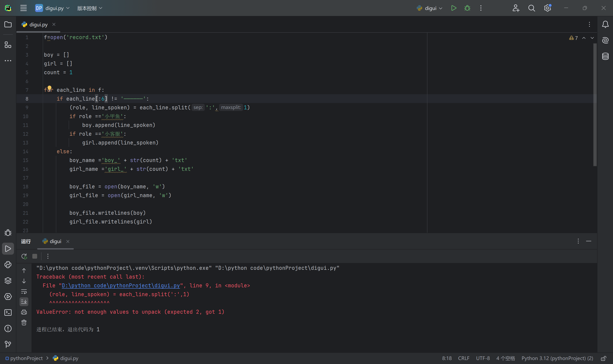Open Python Console tool window
Image resolution: width=613 pixels, height=364 pixels.
[8, 265]
